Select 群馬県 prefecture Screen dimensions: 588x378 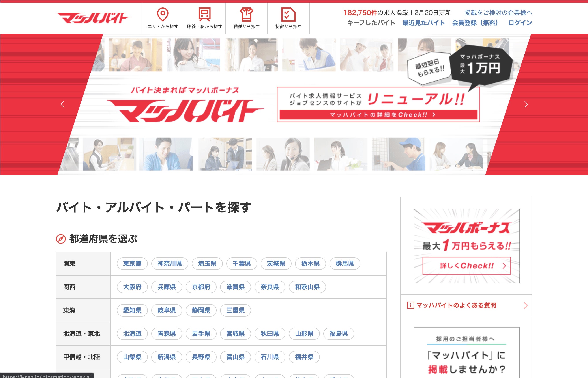pos(345,264)
